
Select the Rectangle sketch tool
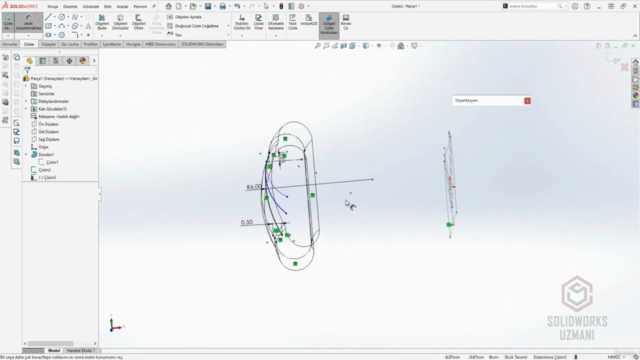[x=48, y=26]
